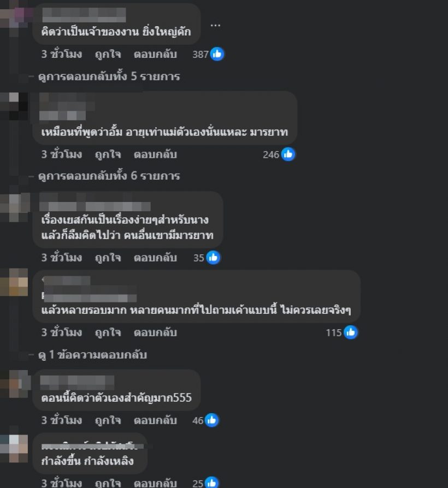
Task: Expand 'ดูการตอบกลับทั้ง 6 รายการ' replies
Action: tap(109, 176)
